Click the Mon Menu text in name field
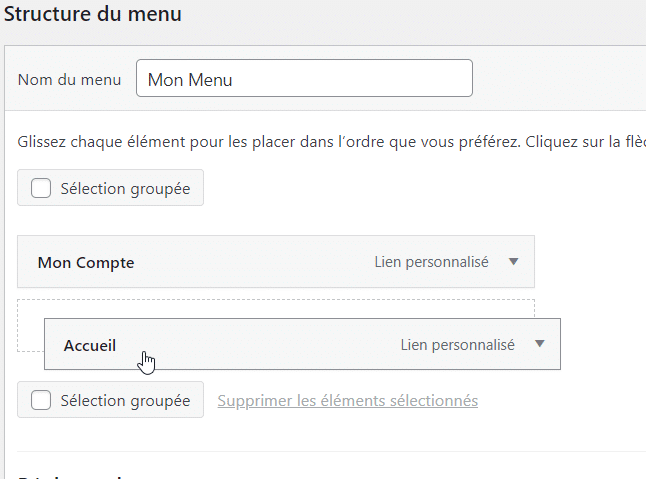The width and height of the screenshot is (646, 479). [x=190, y=80]
